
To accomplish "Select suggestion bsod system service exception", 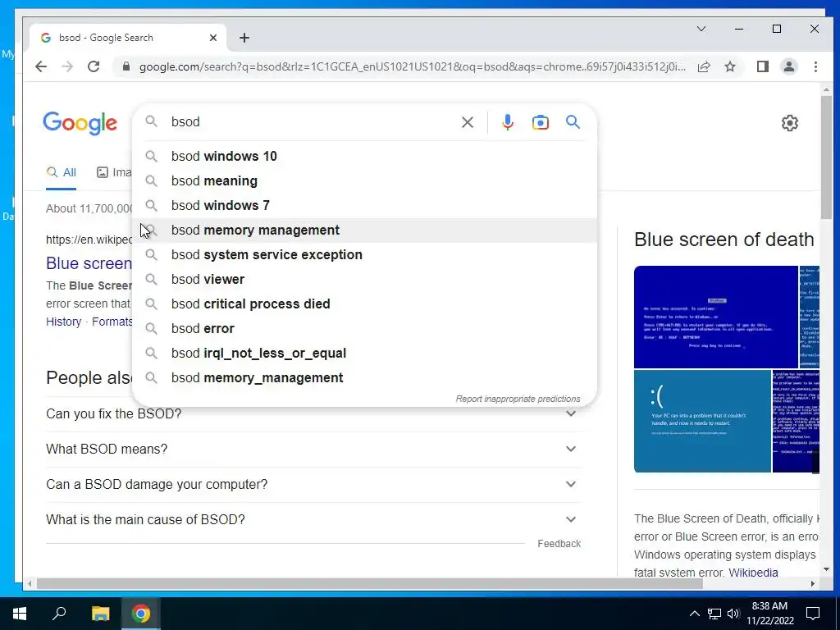I will [x=364, y=255].
